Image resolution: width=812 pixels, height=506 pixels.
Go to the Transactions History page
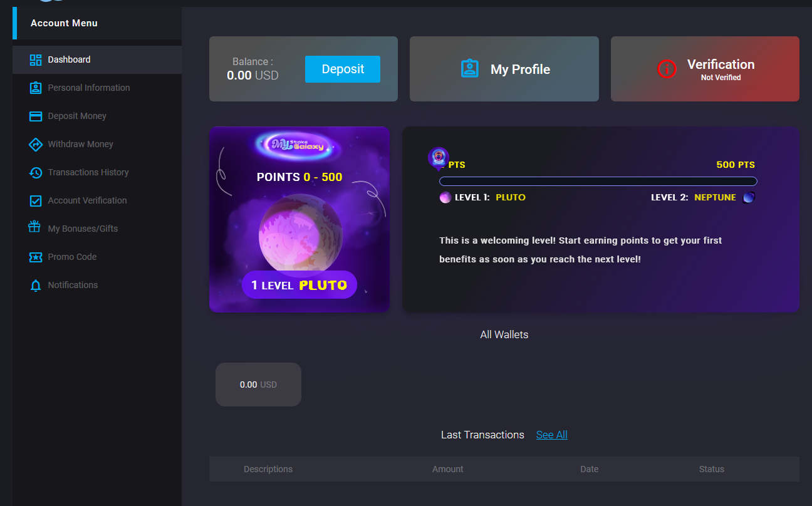point(97,172)
